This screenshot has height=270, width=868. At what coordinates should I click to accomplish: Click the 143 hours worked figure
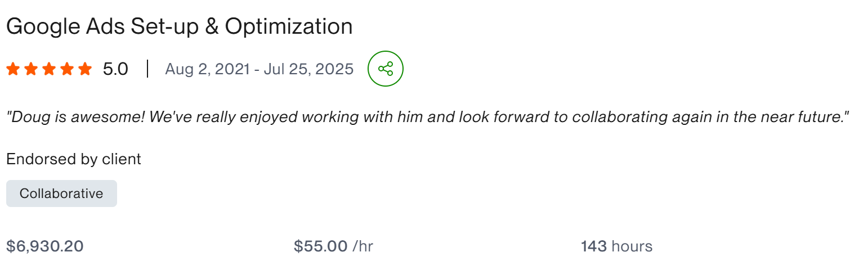(616, 246)
